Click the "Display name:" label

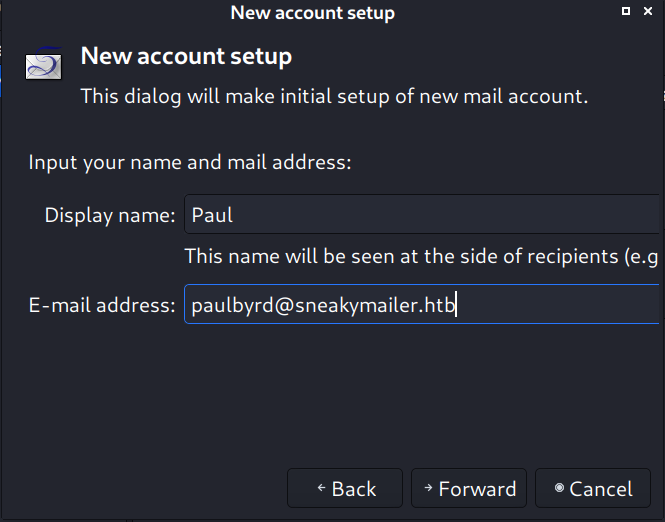(x=110, y=215)
